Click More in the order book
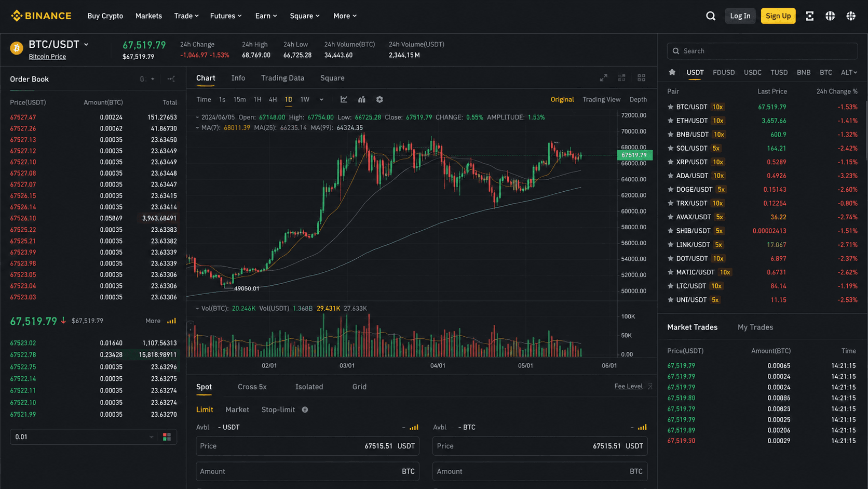Viewport: 868px width, 489px height. pyautogui.click(x=153, y=321)
